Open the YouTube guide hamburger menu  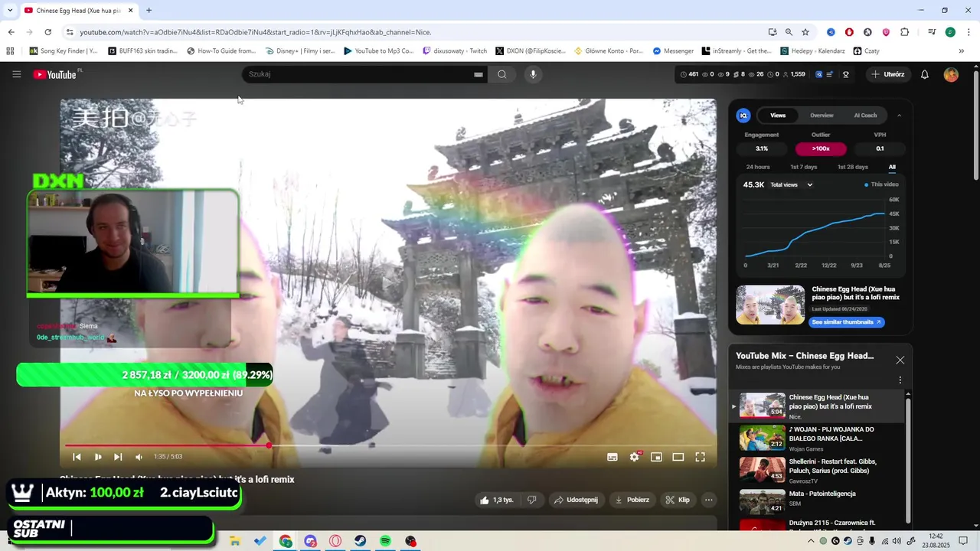click(16, 74)
